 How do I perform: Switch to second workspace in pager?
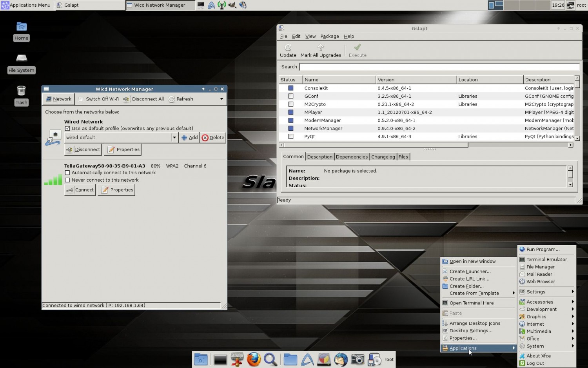point(511,5)
